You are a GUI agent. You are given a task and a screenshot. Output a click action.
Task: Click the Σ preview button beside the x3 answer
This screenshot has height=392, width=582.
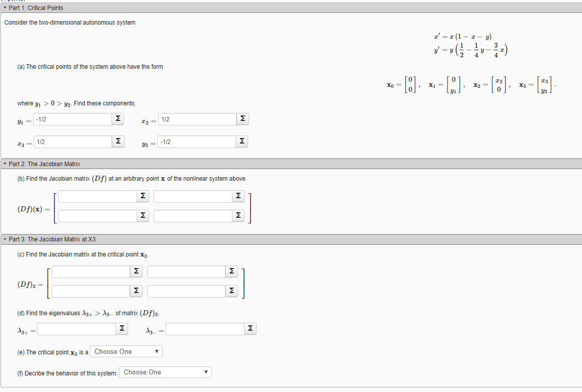pos(118,141)
